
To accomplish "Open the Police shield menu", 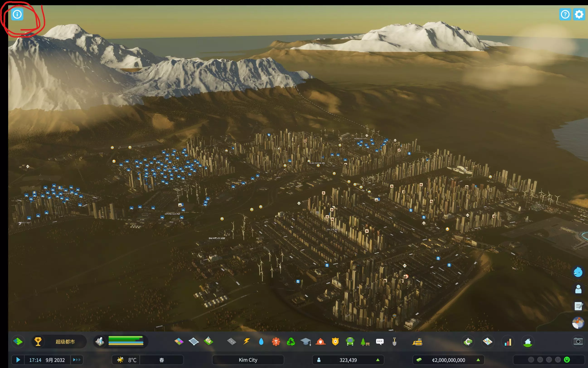I will tap(335, 341).
